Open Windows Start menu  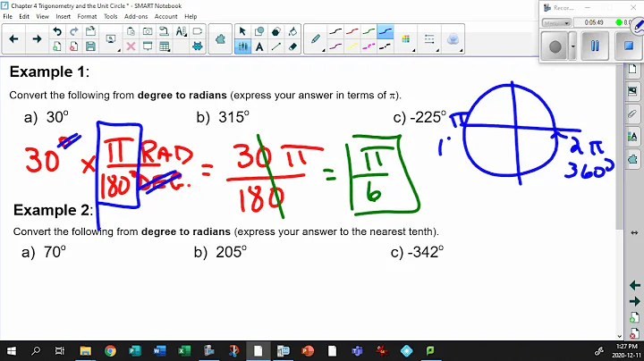[x=12, y=351]
